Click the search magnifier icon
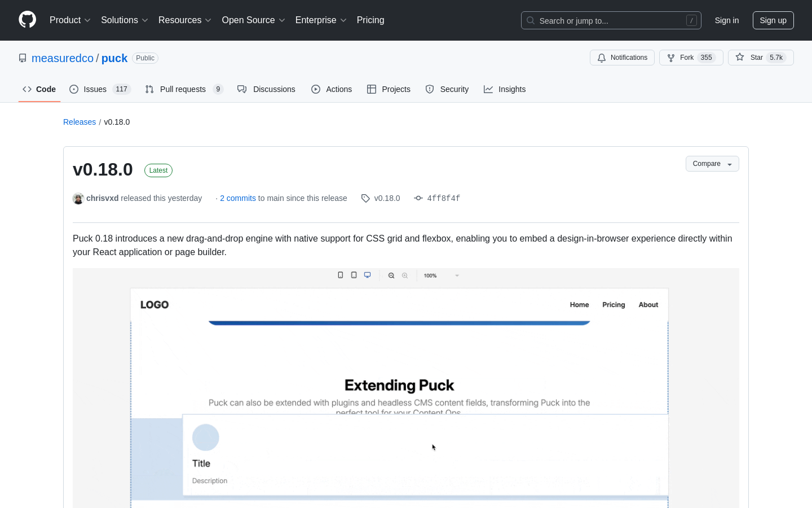This screenshot has height=508, width=812. tap(531, 20)
